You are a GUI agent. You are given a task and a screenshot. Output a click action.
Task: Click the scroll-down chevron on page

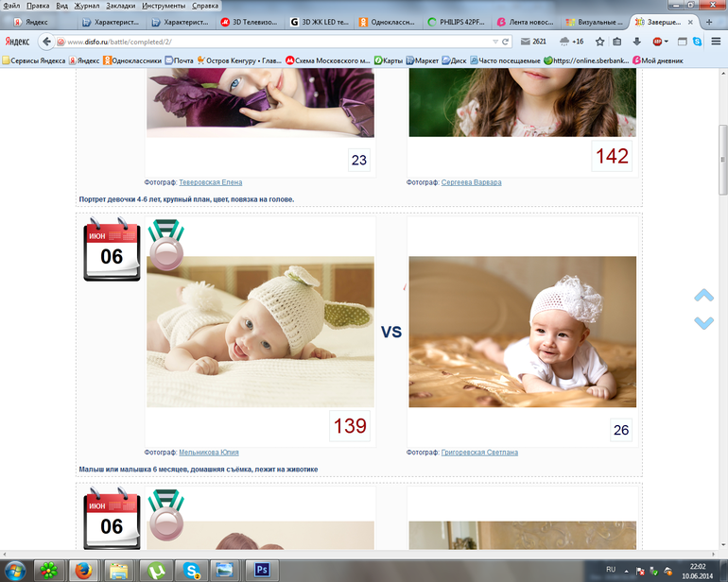(x=703, y=323)
